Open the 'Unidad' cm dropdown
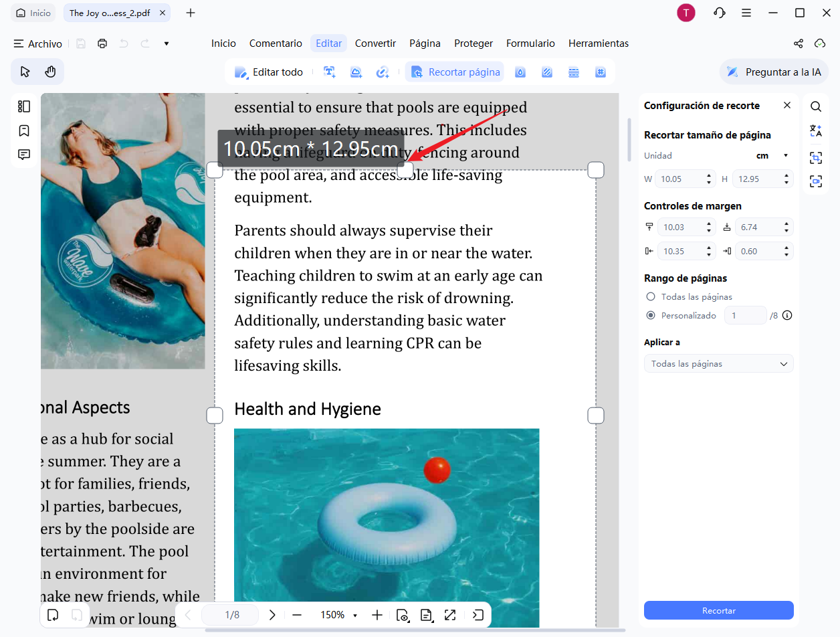 (772, 156)
